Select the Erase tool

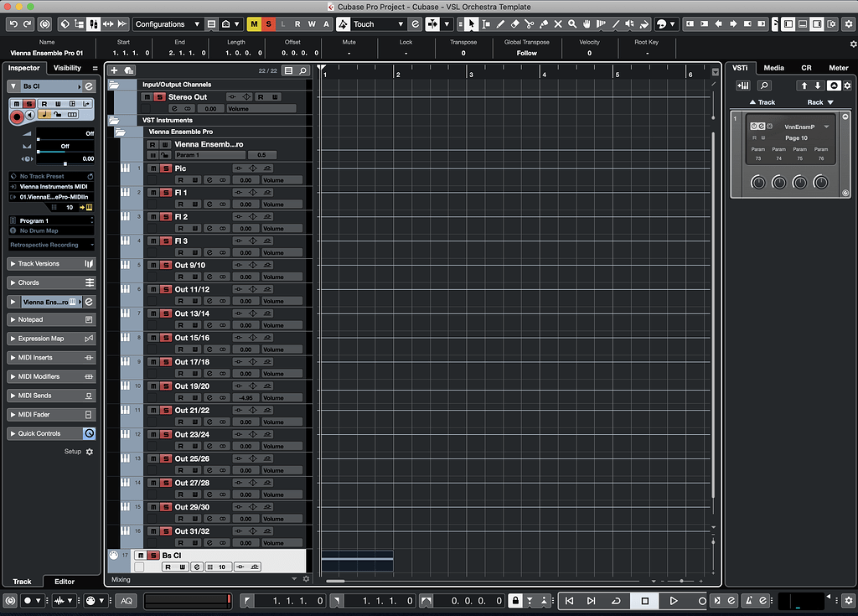click(515, 24)
